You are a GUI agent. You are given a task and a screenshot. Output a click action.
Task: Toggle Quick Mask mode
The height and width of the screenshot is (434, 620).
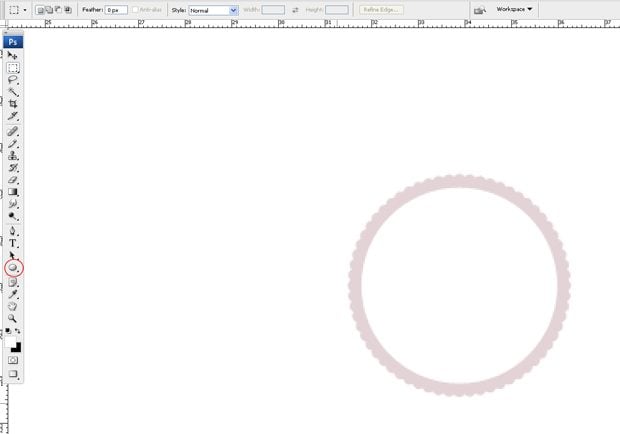14,359
